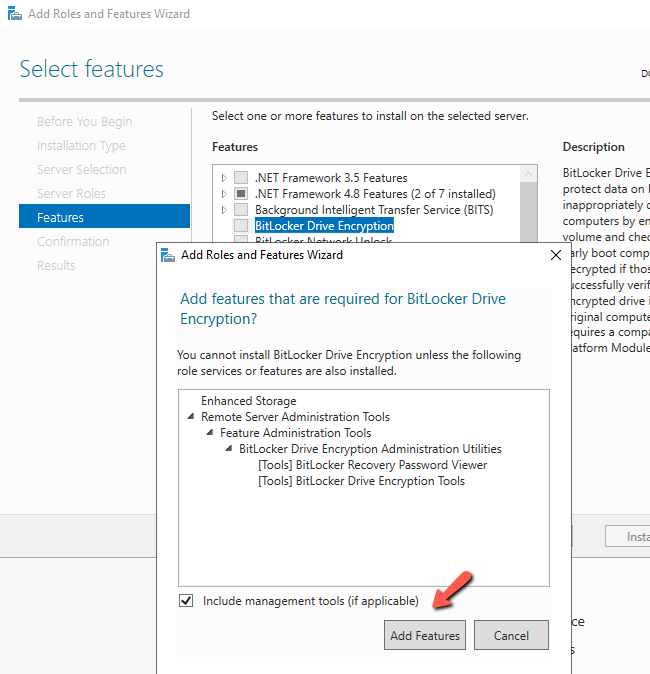Collapse BitLocker Drive Encryption Administration Utilities node

[x=229, y=449]
